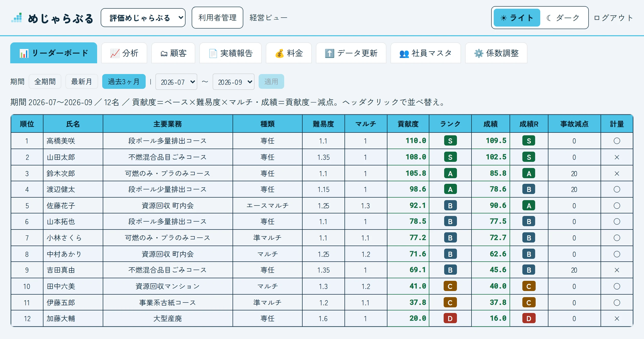The height and width of the screenshot is (339, 644).
Task: Select the 最新月 period filter
Action: 82,81
